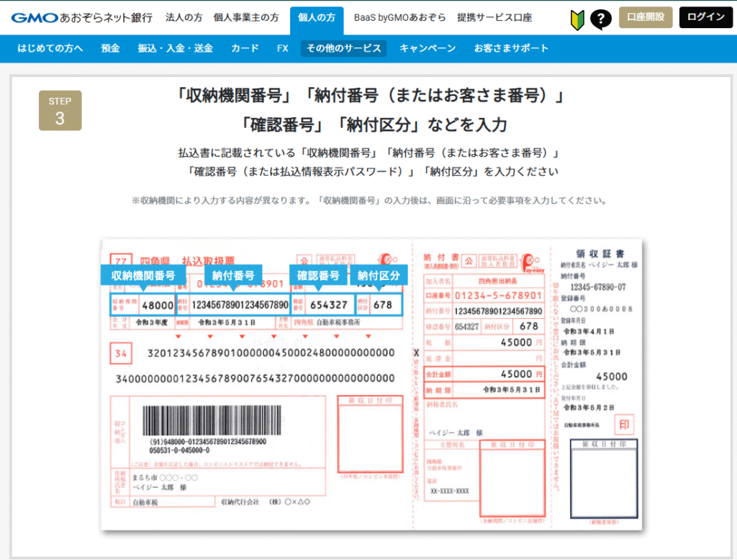Image resolution: width=737 pixels, height=560 pixels.
Task: Open the はじめての方へ menu
Action: point(50,48)
